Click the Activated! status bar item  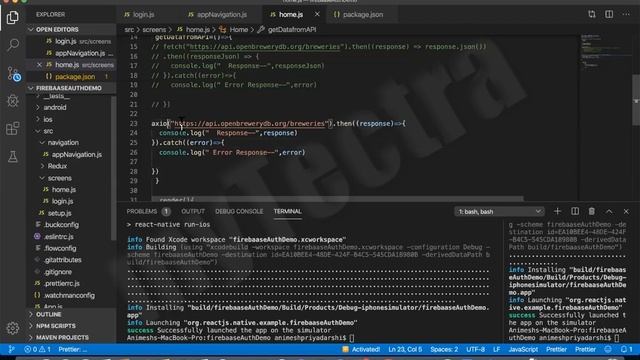pyautogui.click(x=361, y=349)
